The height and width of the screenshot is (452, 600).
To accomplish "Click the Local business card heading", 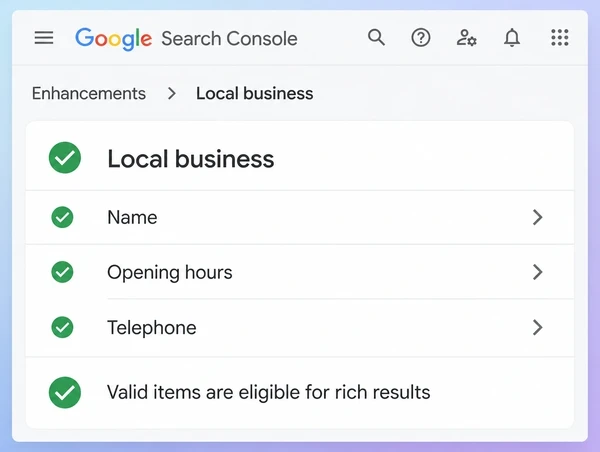I will coord(191,158).
